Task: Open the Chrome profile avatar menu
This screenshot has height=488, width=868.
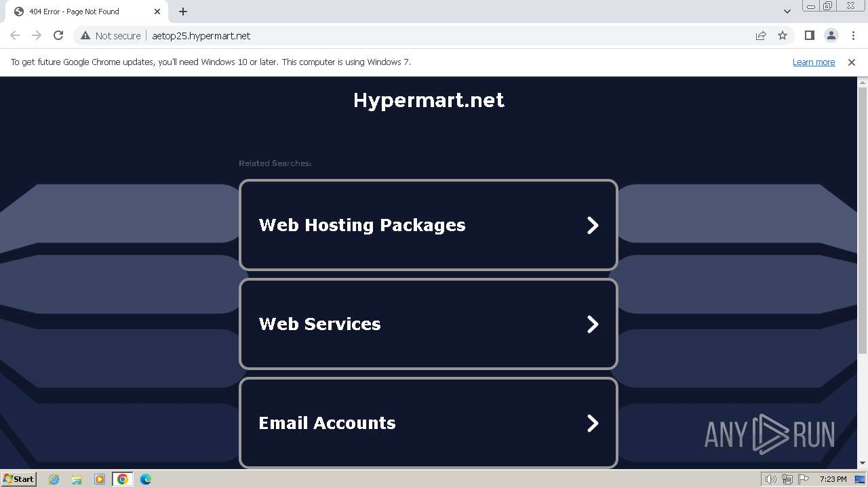Action: click(831, 36)
